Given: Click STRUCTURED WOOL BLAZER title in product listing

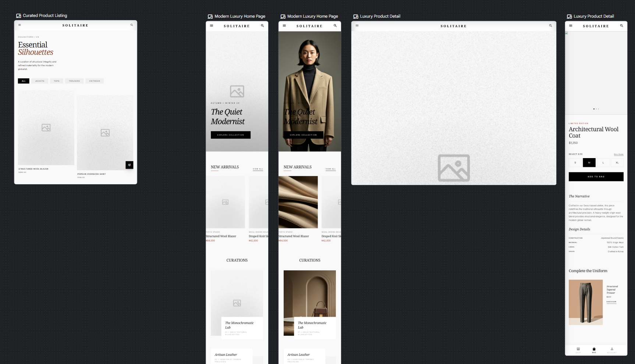Looking at the screenshot, I should click(33, 169).
